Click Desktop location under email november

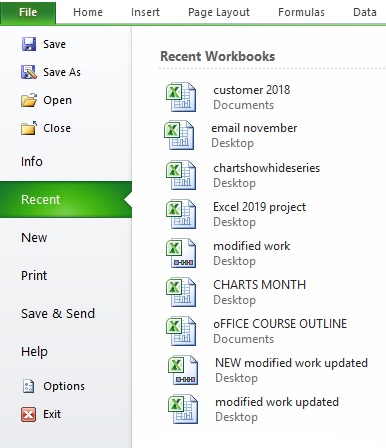(x=233, y=143)
